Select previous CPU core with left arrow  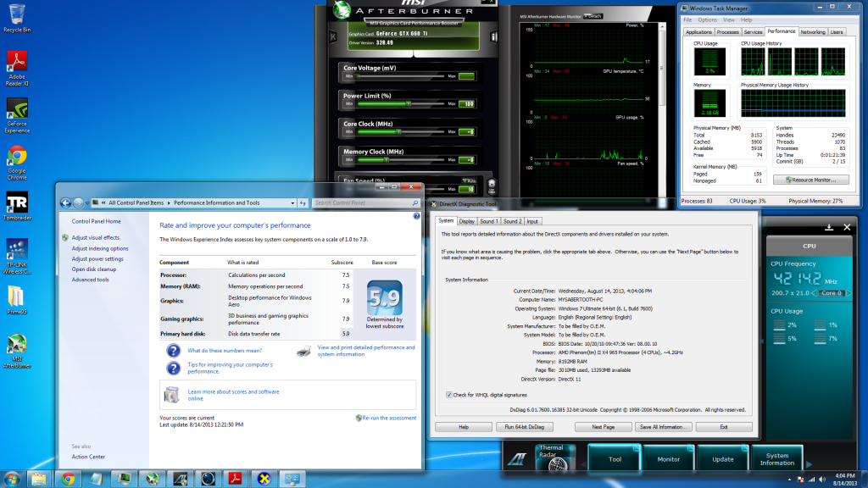coord(815,293)
